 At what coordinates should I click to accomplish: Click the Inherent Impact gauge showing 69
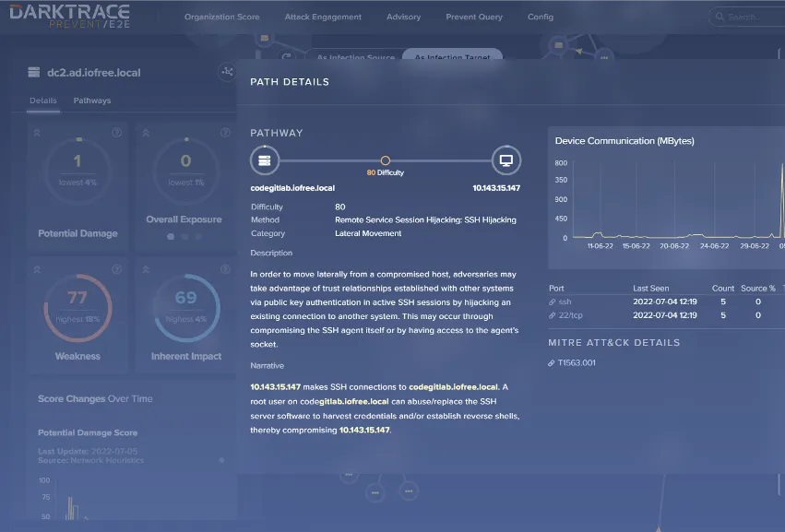point(186,307)
